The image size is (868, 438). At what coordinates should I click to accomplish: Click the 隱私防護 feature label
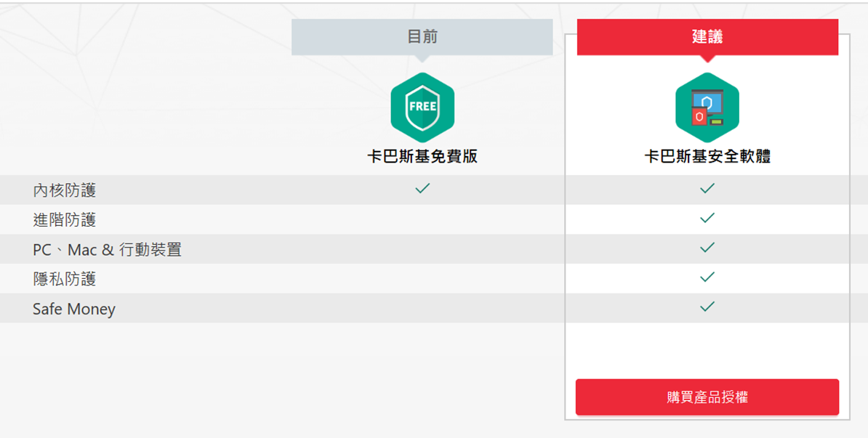(x=64, y=279)
